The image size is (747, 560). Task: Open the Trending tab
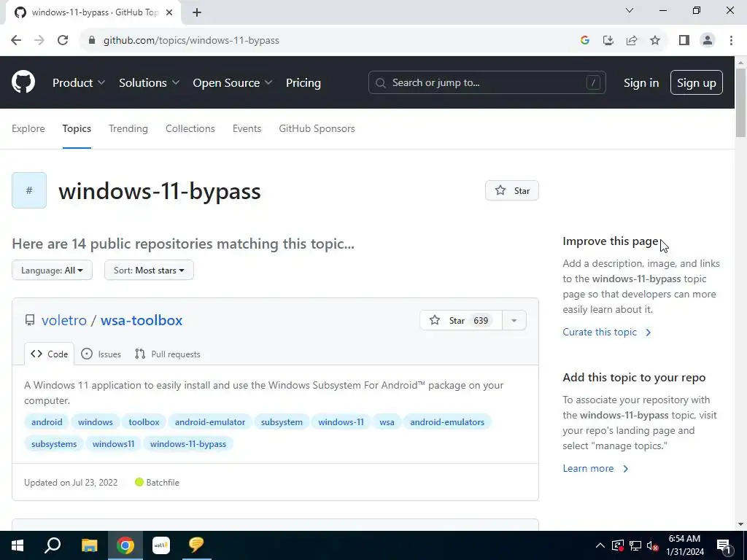pyautogui.click(x=128, y=128)
